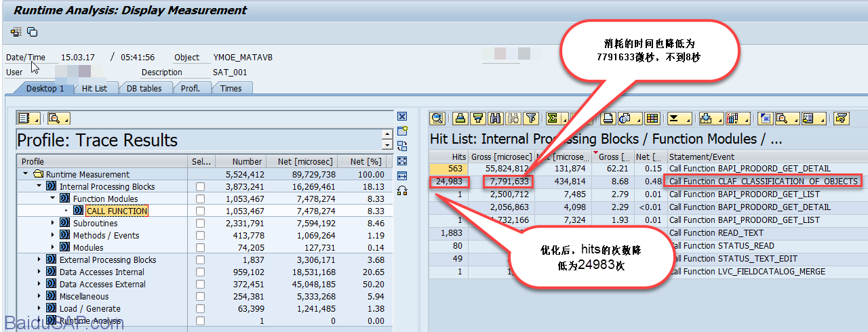Screen dimensions: 868x332
Task: Open the Times tab
Action: [231, 88]
